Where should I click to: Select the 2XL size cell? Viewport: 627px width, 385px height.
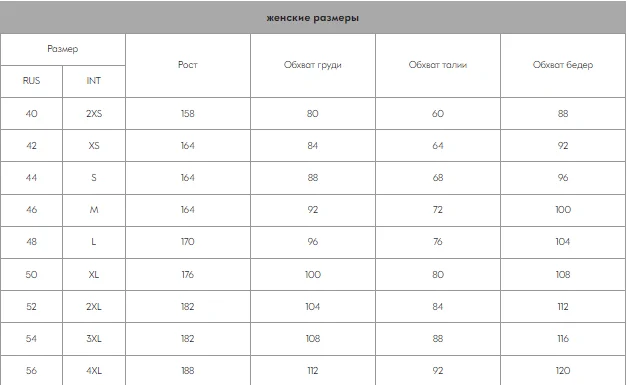[94, 307]
